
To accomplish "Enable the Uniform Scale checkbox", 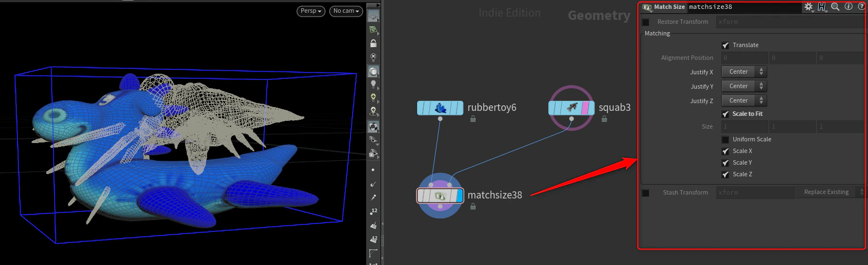I will (x=726, y=140).
